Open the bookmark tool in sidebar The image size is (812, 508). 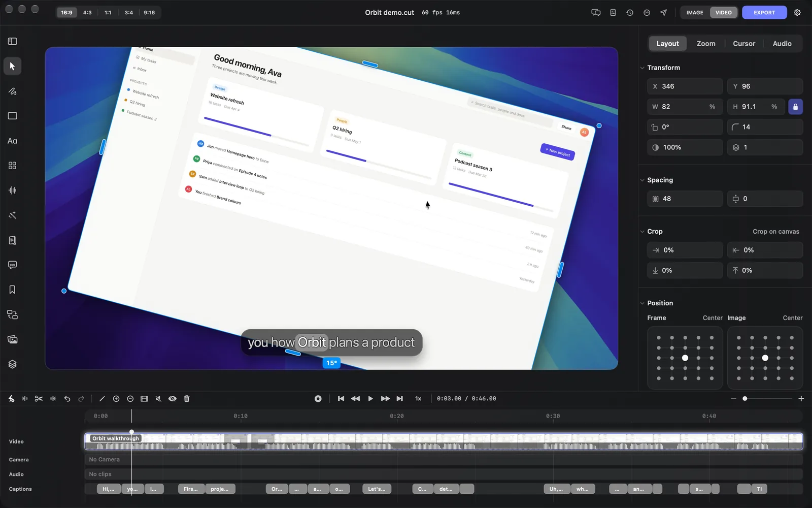point(12,290)
